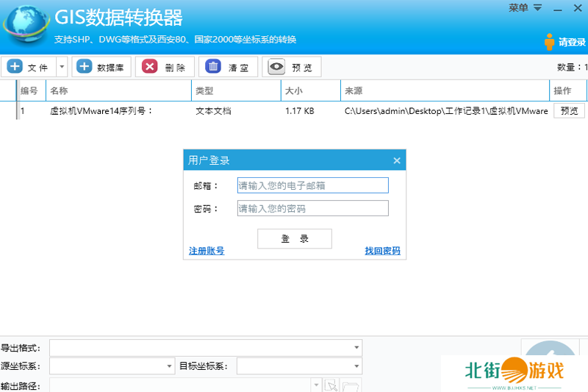Click the 请登录 user login icon
This screenshot has width=588, height=392.
click(x=550, y=42)
